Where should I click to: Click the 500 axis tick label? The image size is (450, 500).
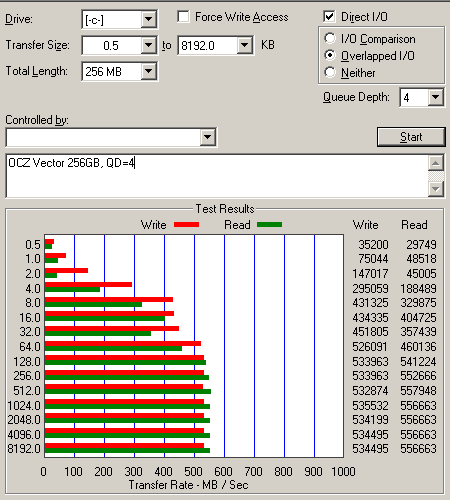(193, 472)
